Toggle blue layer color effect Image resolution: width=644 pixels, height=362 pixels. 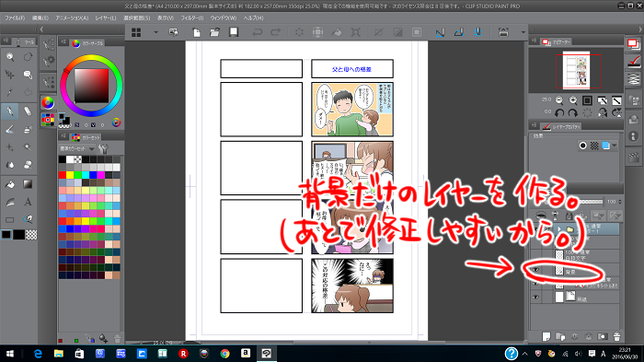coord(605,146)
